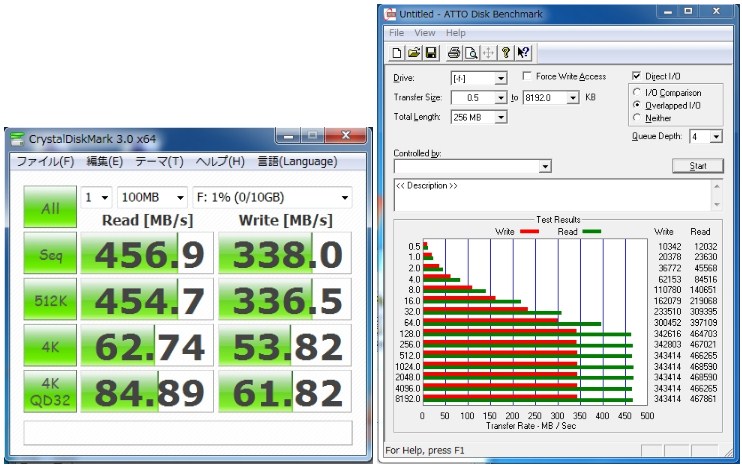Click the read value 467861 in ATTO results
This screenshot has width=742, height=469.
click(x=703, y=399)
